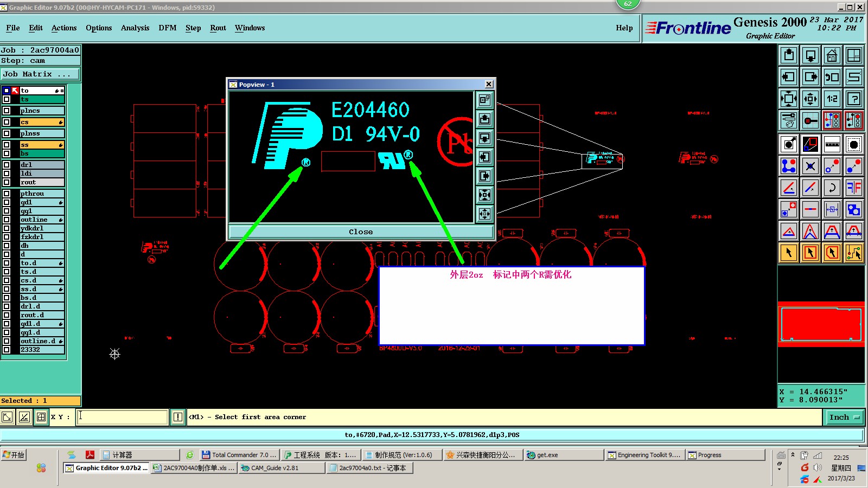Open the Windows menu
868x488 pixels.
pyautogui.click(x=250, y=28)
